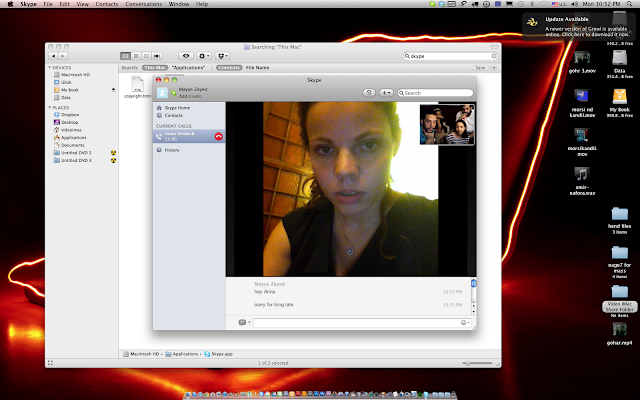Click burn icon next to Untitled DVD 2
The image size is (640, 400).
(113, 153)
